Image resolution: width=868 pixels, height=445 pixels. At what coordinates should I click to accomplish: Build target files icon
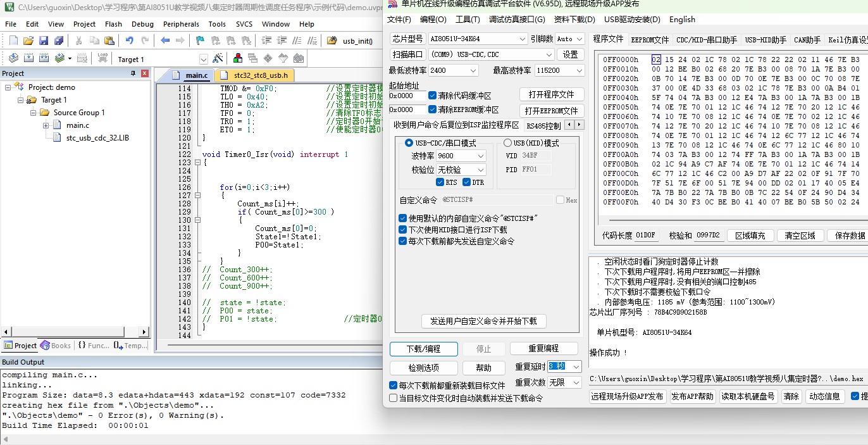28,59
